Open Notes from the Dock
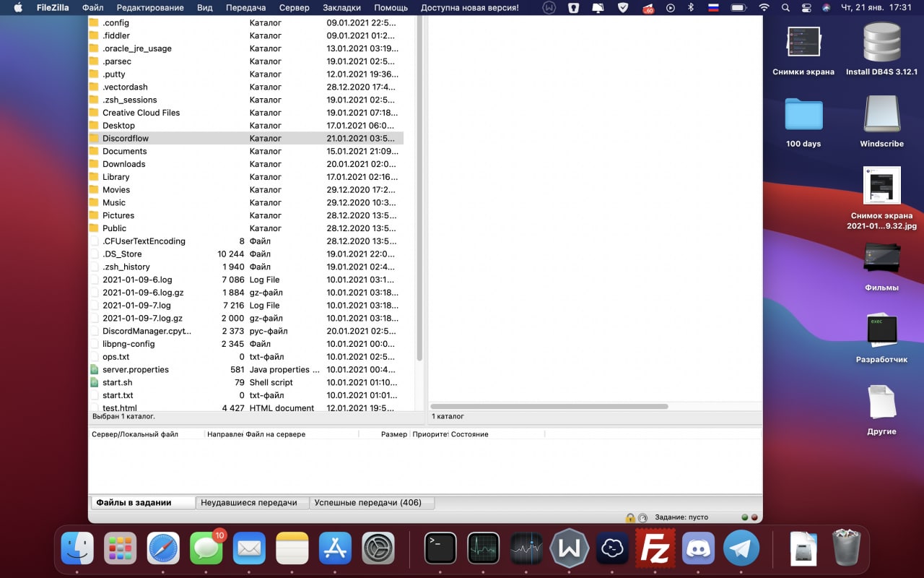Image resolution: width=924 pixels, height=578 pixels. [x=292, y=548]
